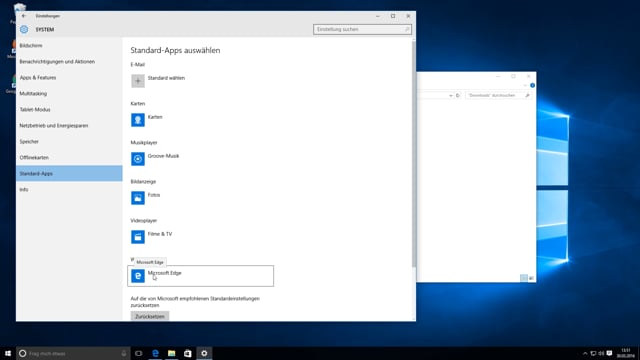This screenshot has width=640, height=360.
Task: Click the Explorer refresh button
Action: click(x=458, y=96)
